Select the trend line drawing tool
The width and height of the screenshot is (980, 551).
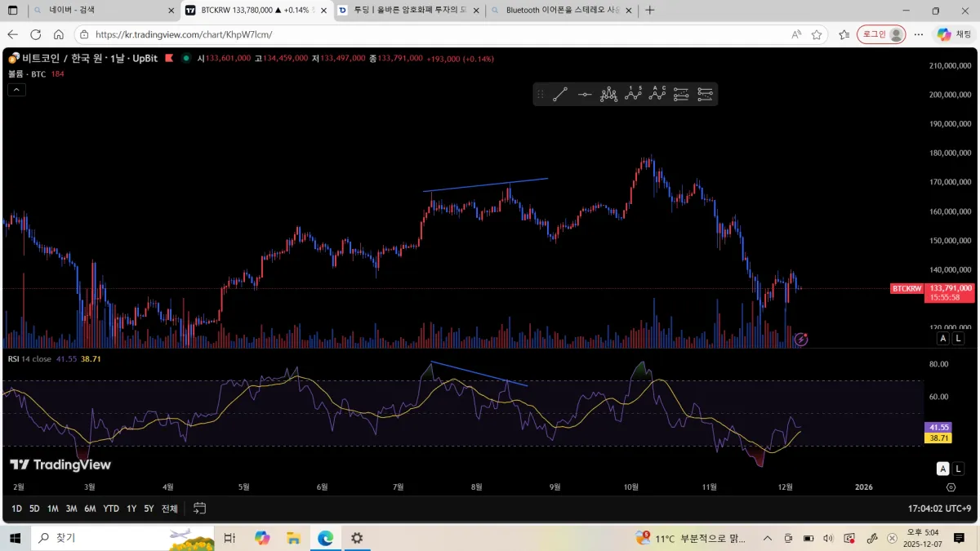click(560, 95)
